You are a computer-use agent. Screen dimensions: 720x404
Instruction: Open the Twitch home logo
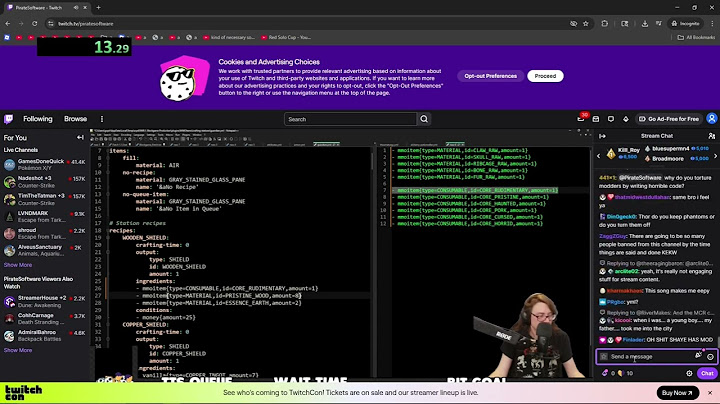[x=8, y=119]
